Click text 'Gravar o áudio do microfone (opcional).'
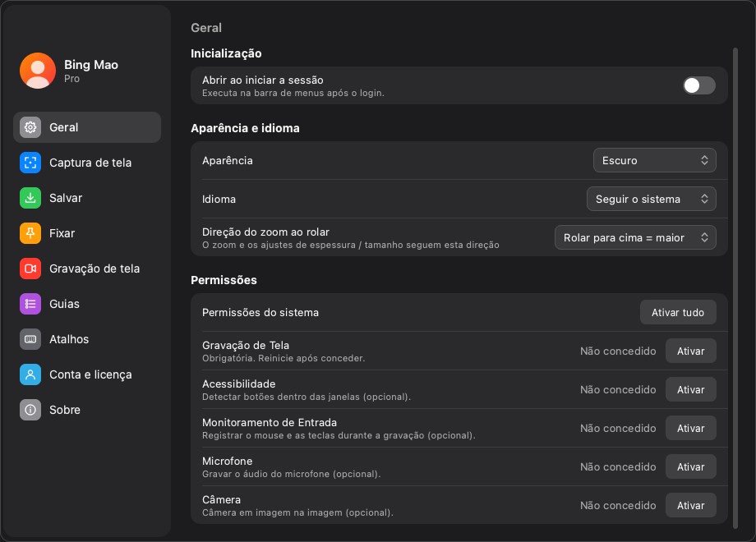The image size is (756, 542). (291, 474)
